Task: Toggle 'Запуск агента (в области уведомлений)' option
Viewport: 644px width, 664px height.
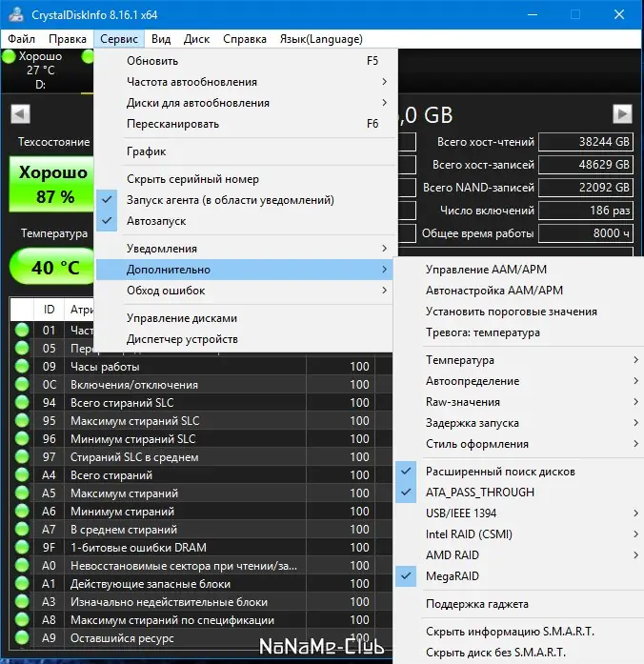Action: tap(244, 200)
